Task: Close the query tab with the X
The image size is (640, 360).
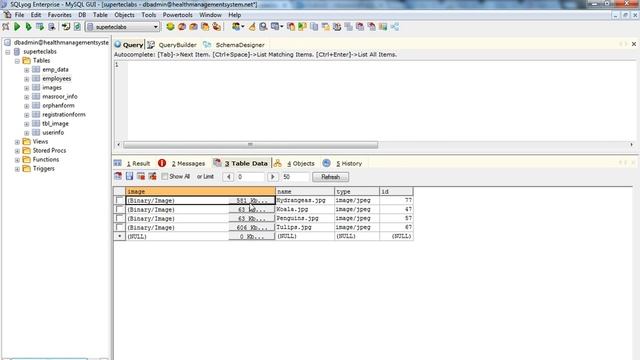Action: [x=634, y=44]
